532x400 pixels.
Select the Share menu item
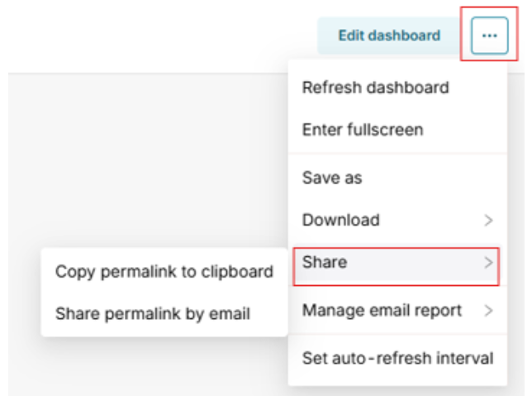pos(325,263)
